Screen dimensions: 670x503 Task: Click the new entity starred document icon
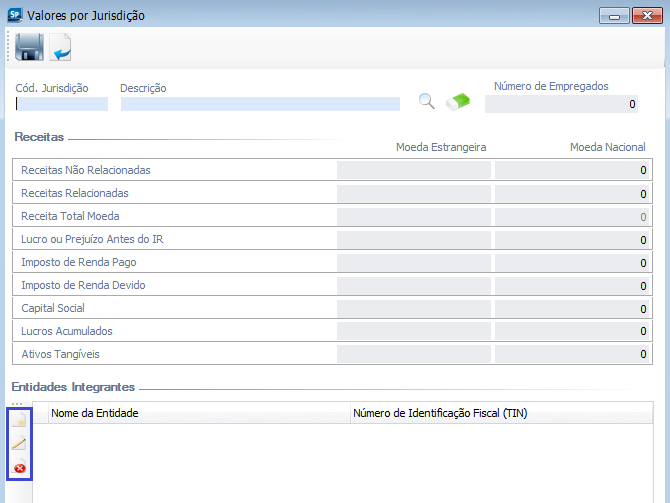(19, 420)
